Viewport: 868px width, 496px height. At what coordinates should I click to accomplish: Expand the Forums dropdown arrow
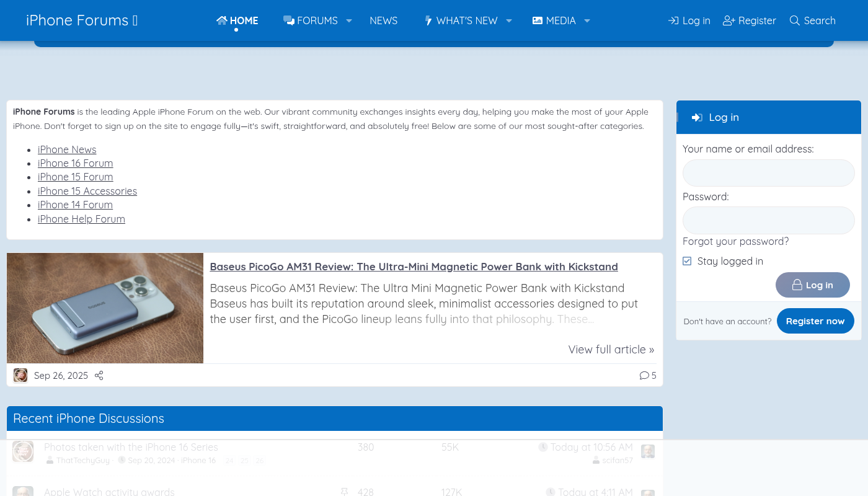point(349,20)
